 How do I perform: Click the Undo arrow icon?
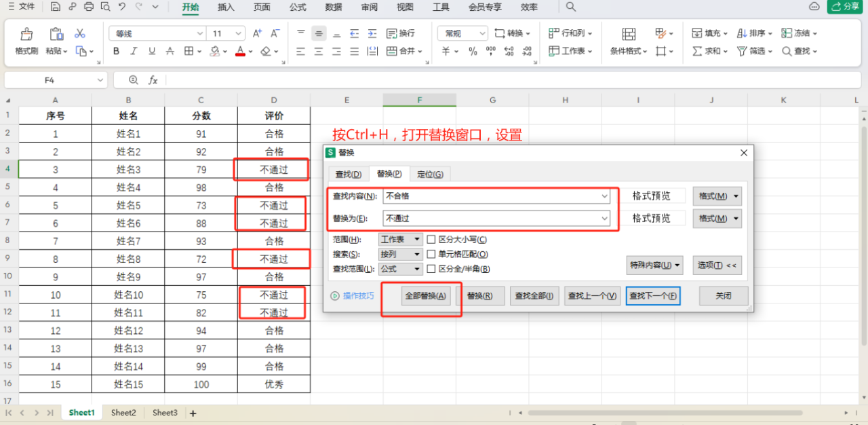coord(122,7)
